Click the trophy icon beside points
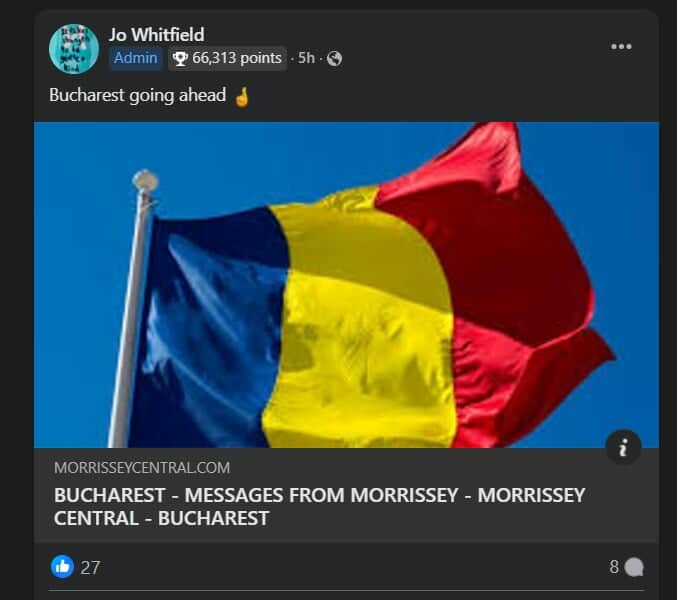Image resolution: width=677 pixels, height=600 pixels. point(180,58)
